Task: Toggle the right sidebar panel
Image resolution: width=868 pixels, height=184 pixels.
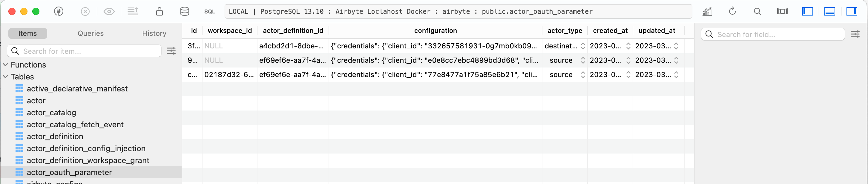Action: (x=852, y=11)
